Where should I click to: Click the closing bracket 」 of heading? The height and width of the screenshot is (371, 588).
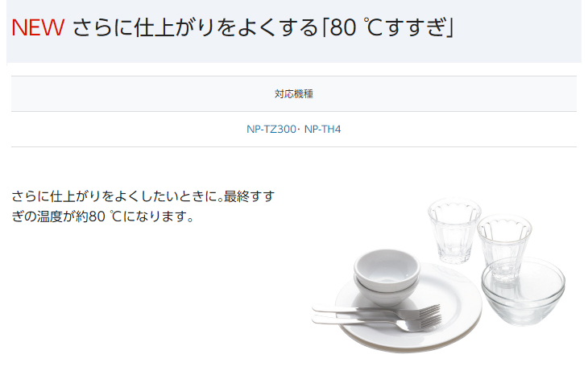[449, 27]
